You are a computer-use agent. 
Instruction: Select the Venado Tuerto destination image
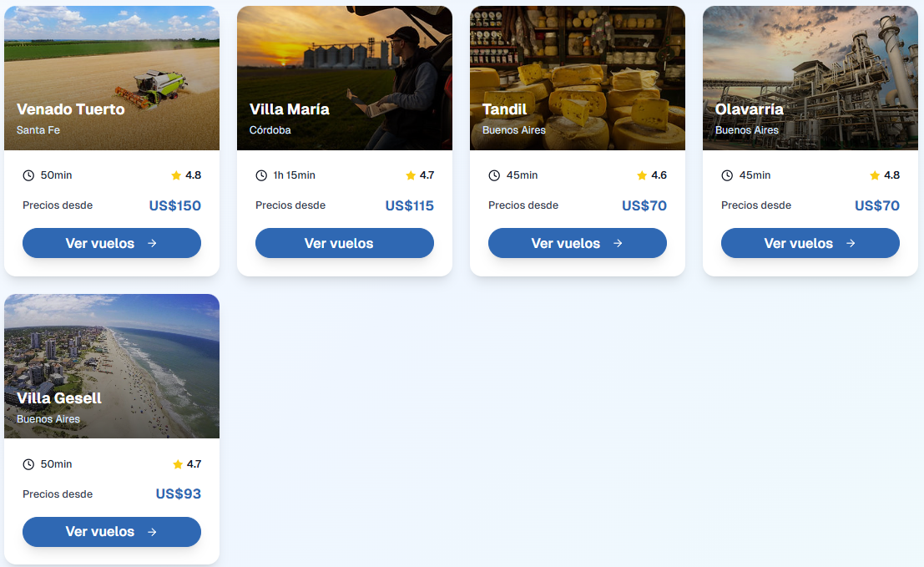(x=111, y=75)
